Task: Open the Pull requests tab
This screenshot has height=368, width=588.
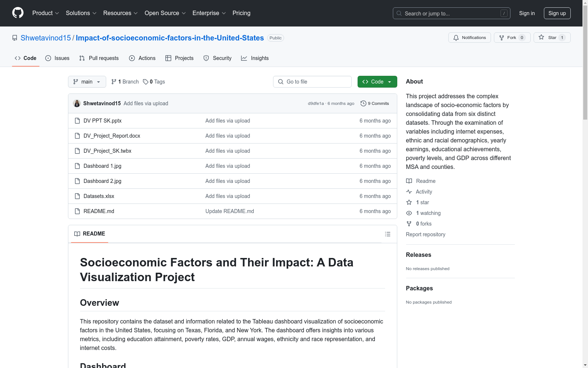Action: pos(99,58)
